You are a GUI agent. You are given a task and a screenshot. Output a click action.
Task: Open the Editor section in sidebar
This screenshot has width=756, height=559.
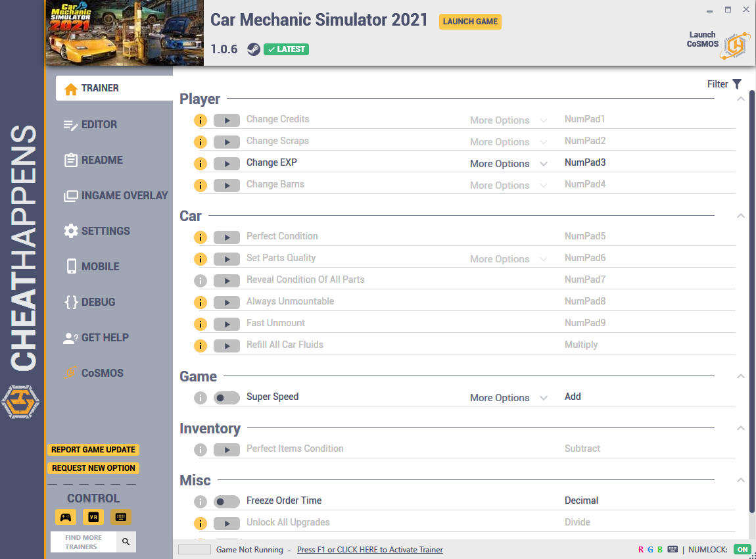[71, 124]
